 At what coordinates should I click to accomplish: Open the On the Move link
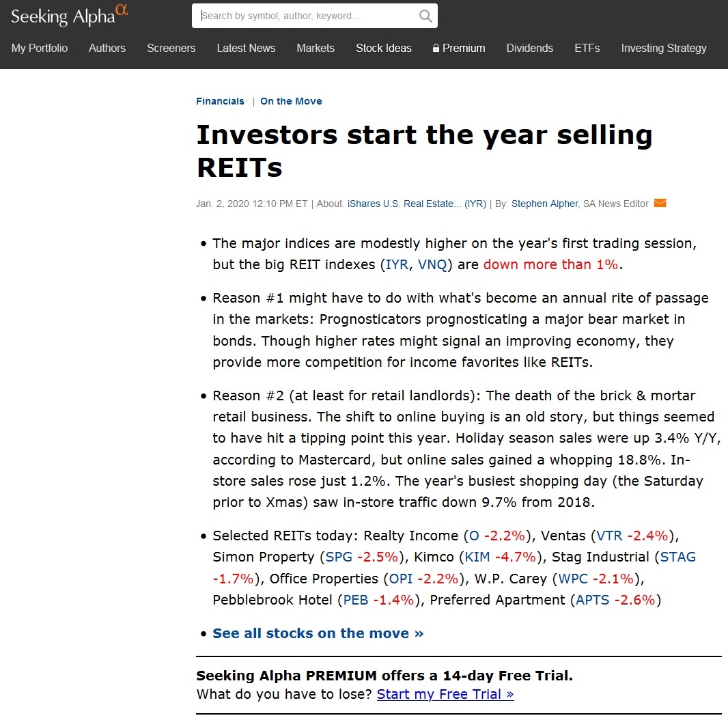pos(291,101)
